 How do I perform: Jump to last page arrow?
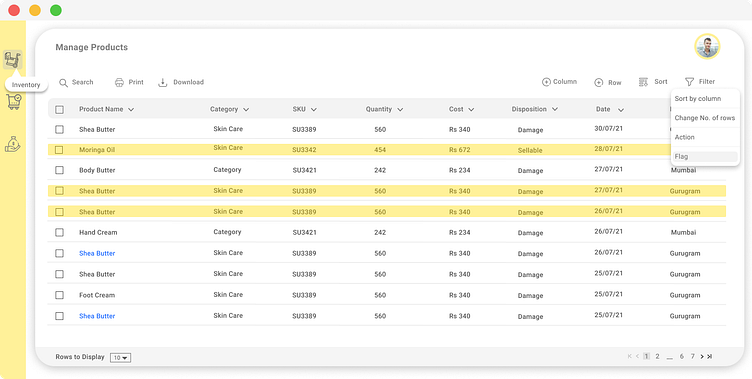point(709,356)
